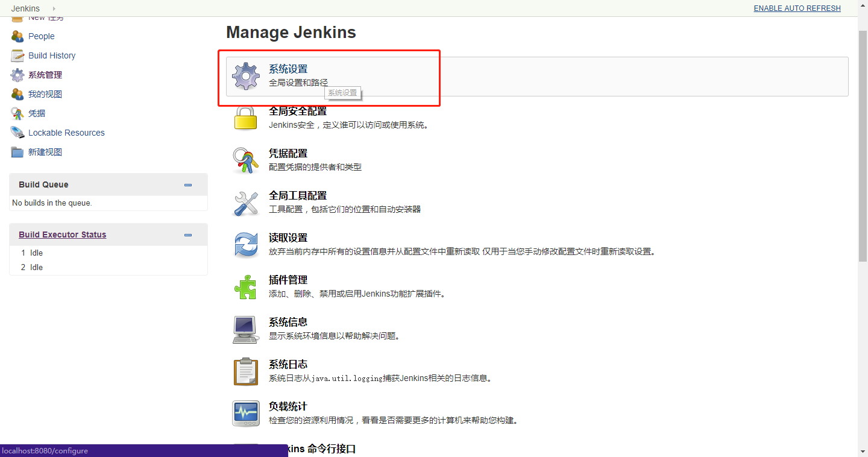This screenshot has width=868, height=457.
Task: Open the 凭据配置 link
Action: pyautogui.click(x=288, y=153)
